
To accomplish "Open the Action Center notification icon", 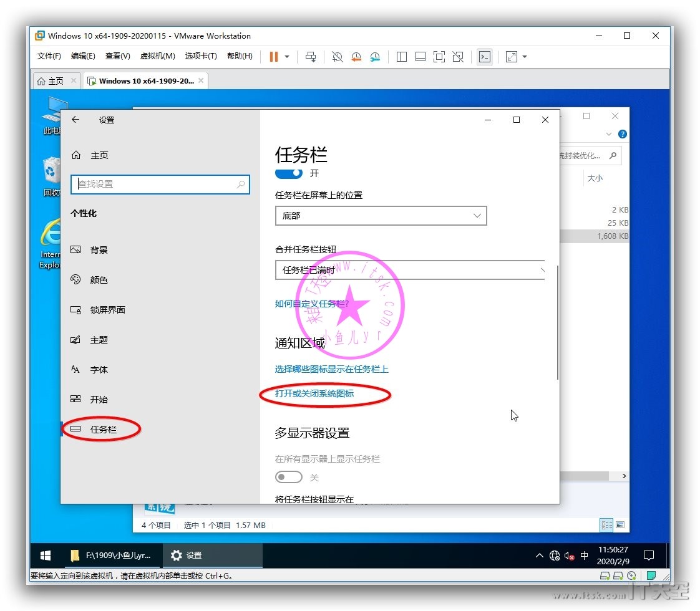I will pyautogui.click(x=649, y=556).
